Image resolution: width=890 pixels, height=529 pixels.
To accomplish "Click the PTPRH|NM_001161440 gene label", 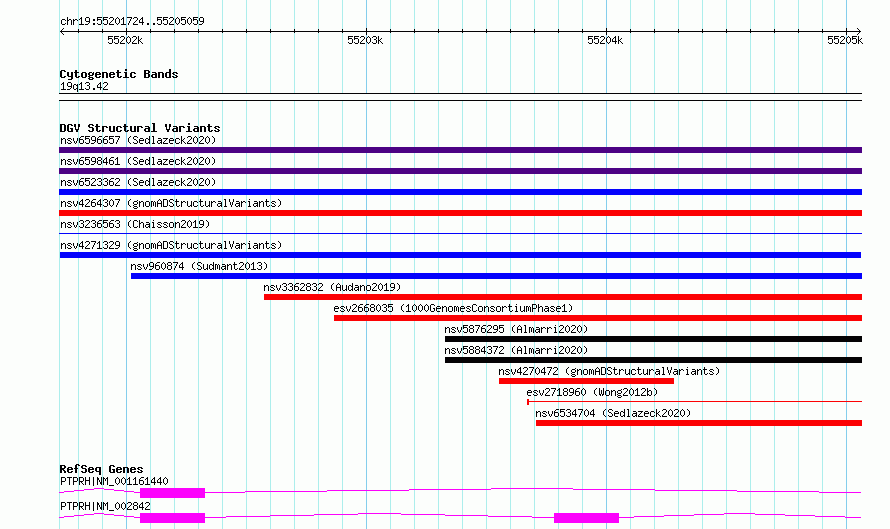I will click(114, 481).
